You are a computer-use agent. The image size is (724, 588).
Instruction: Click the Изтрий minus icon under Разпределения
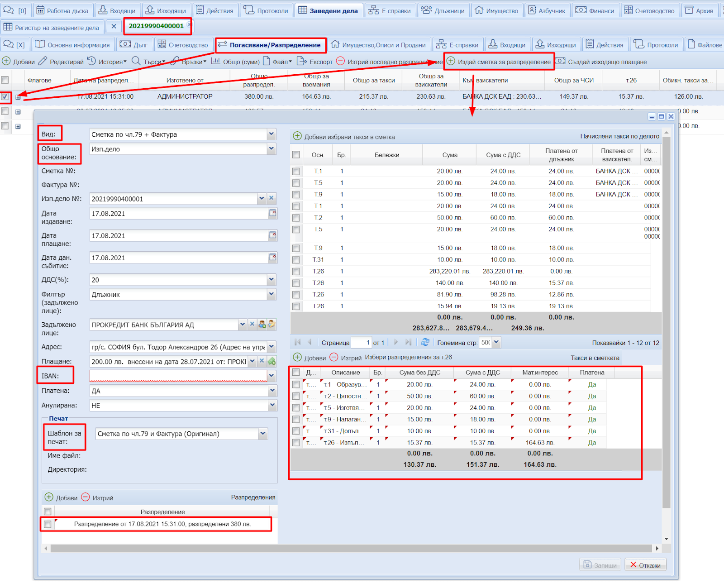(x=86, y=497)
